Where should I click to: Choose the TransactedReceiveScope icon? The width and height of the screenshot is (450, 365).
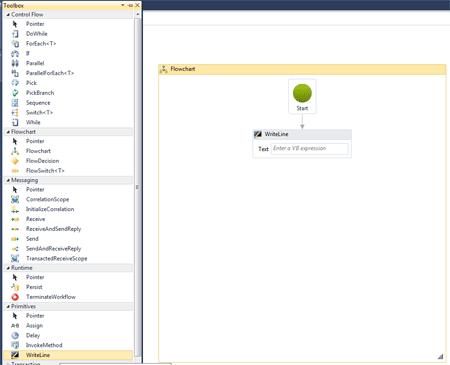click(x=15, y=258)
